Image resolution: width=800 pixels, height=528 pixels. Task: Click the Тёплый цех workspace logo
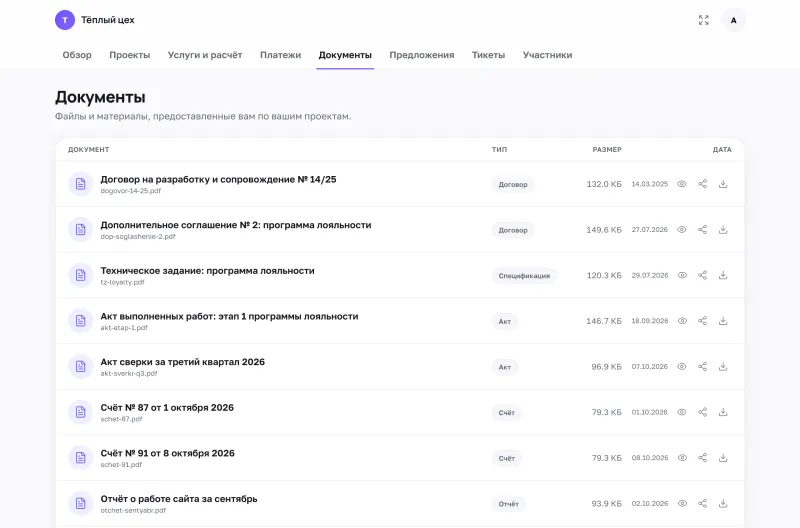click(65, 20)
